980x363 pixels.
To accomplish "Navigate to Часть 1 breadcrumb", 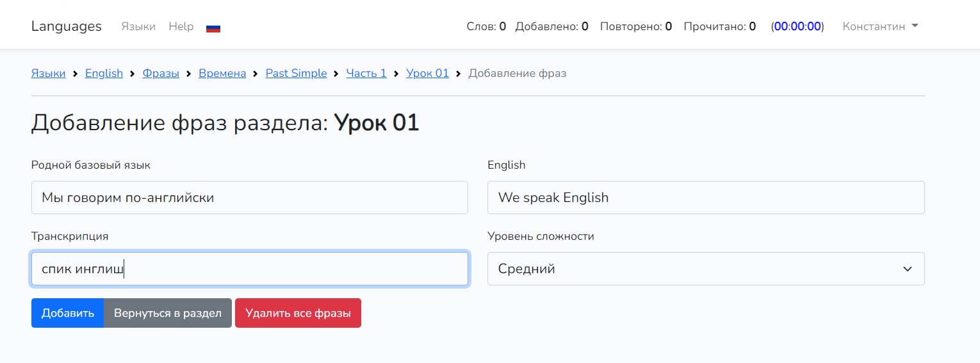I will coord(366,73).
